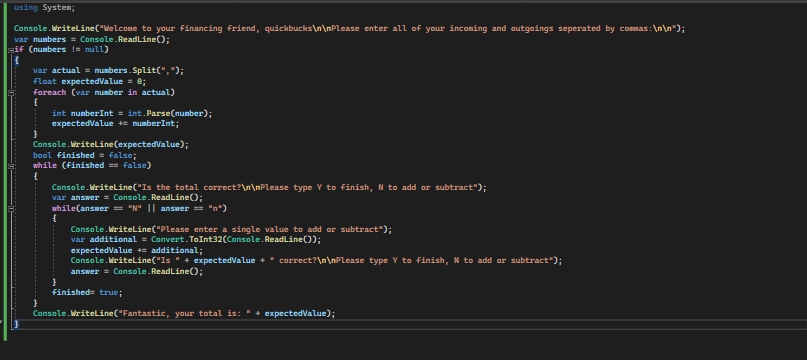Collapse the 'while(answer == "N"' inner loop
807x360 pixels.
(10, 208)
